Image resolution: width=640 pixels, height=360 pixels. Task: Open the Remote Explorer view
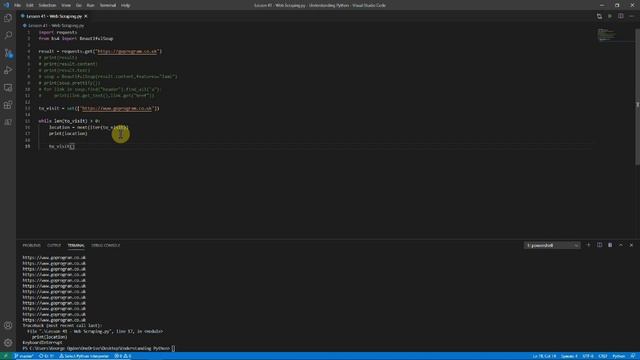8,88
